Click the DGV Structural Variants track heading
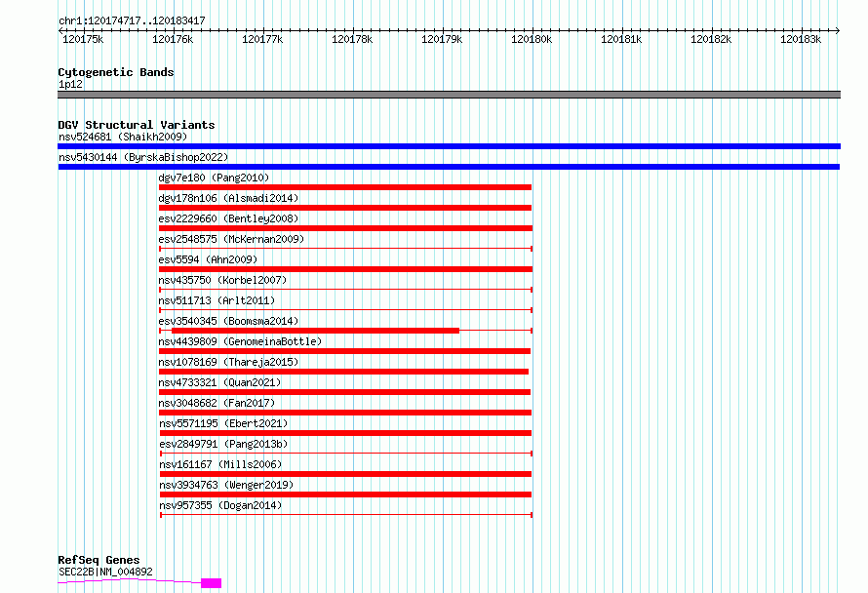This screenshot has width=868, height=593. point(137,125)
